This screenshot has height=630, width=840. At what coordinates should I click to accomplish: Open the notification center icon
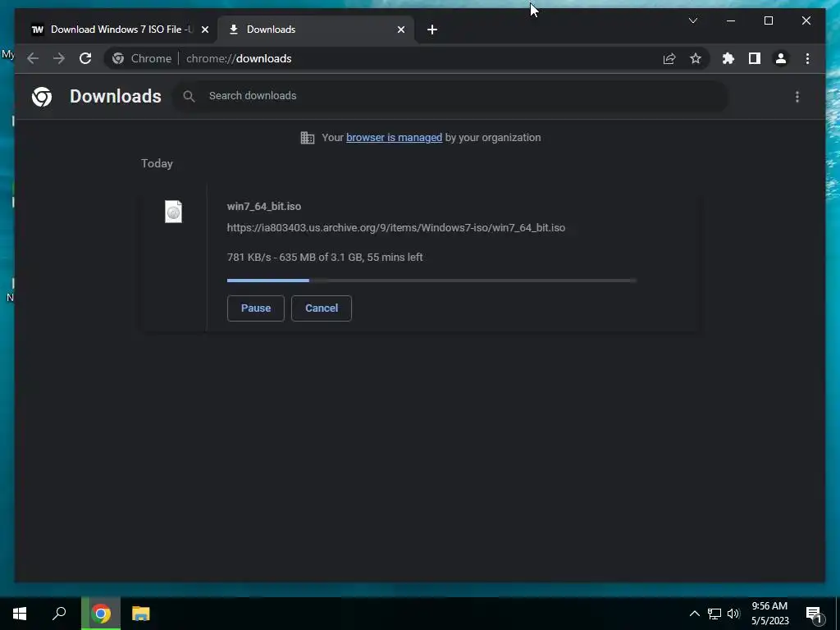[814, 614]
